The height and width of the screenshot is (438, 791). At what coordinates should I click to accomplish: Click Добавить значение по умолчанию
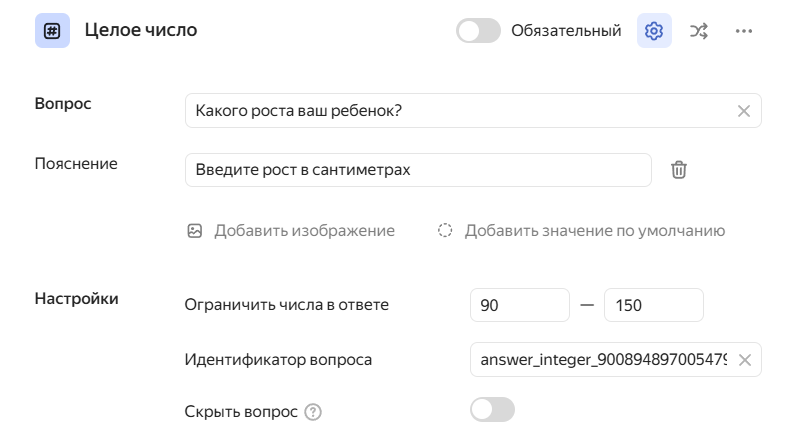click(594, 231)
